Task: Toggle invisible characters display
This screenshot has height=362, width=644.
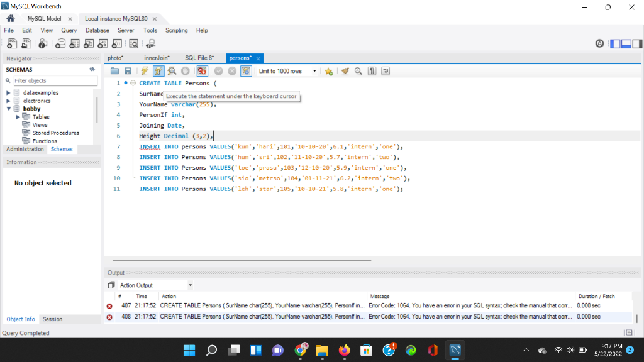Action: click(x=372, y=71)
